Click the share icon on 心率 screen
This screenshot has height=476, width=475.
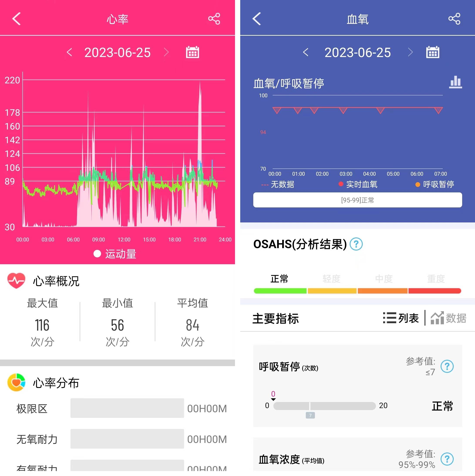(215, 17)
